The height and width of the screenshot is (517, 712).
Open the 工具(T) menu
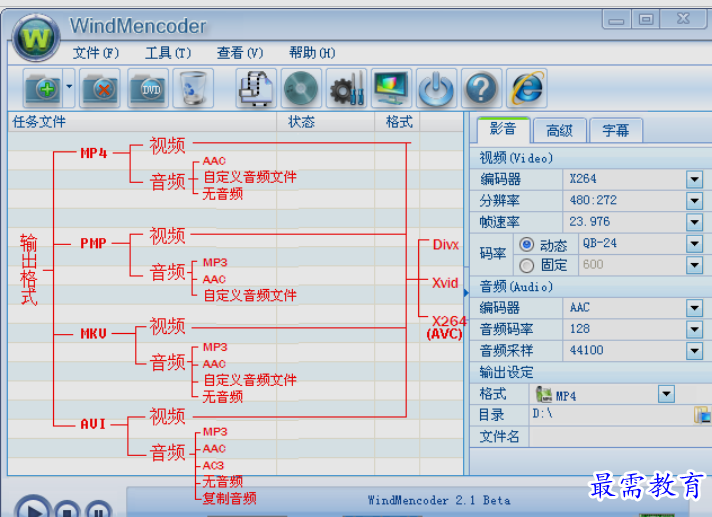[x=168, y=53]
